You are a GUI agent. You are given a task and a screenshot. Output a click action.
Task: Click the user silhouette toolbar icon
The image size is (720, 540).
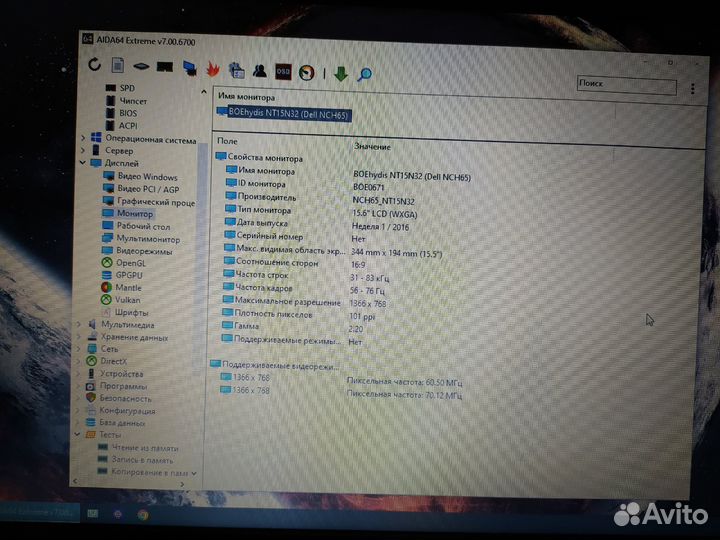click(260, 71)
